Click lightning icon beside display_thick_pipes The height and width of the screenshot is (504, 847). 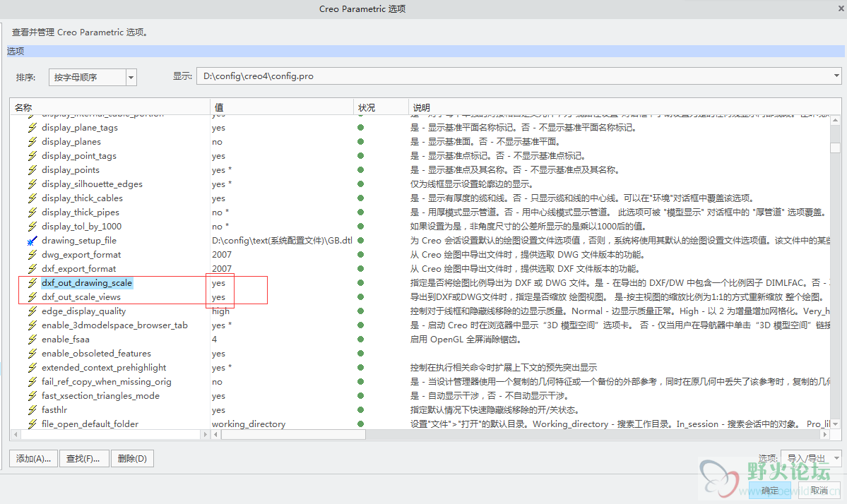tap(32, 212)
